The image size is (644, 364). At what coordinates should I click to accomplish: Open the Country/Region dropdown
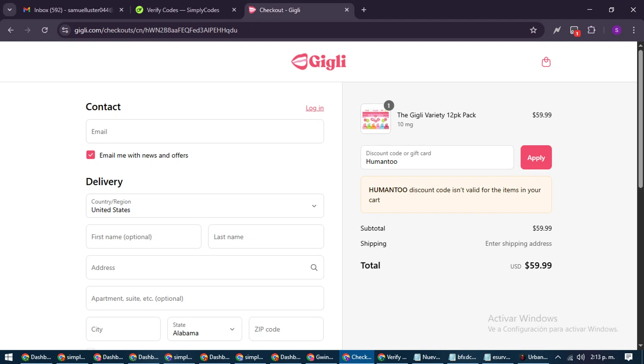(205, 206)
